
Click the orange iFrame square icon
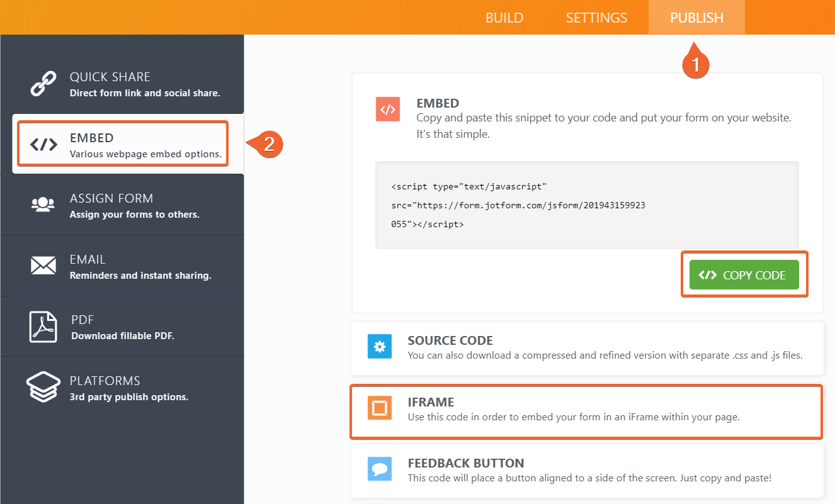pos(380,408)
